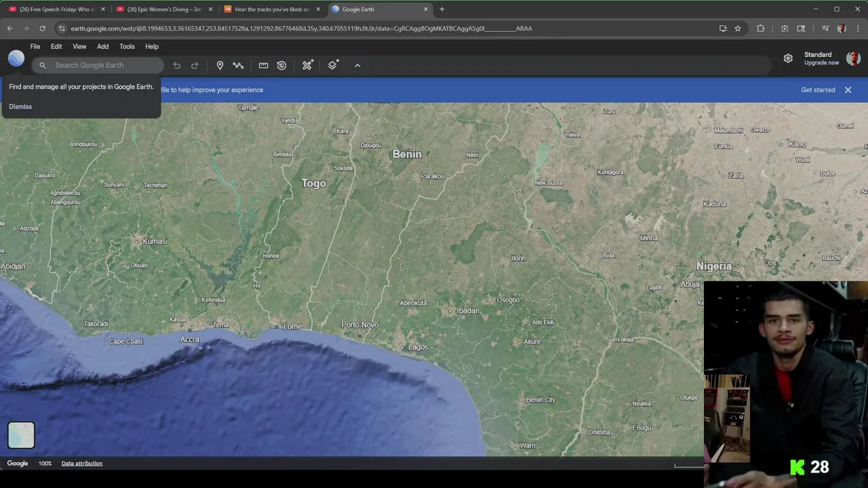
Task: Collapse the toolbar with the chevron arrow
Action: pos(357,65)
